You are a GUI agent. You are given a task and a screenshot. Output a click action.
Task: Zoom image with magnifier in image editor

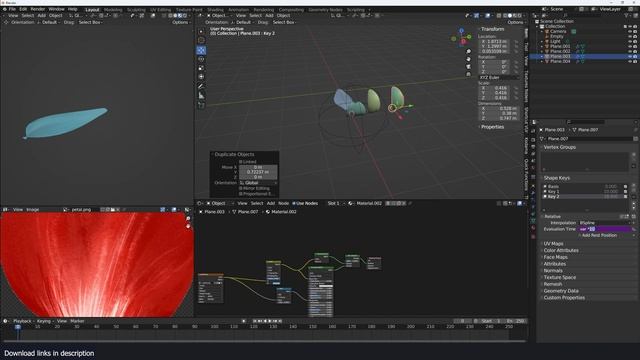click(188, 219)
